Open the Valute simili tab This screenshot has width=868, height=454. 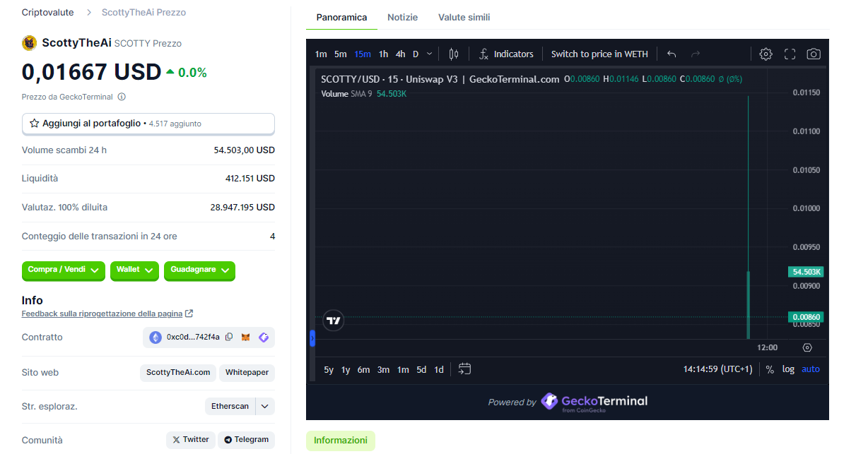click(x=464, y=17)
